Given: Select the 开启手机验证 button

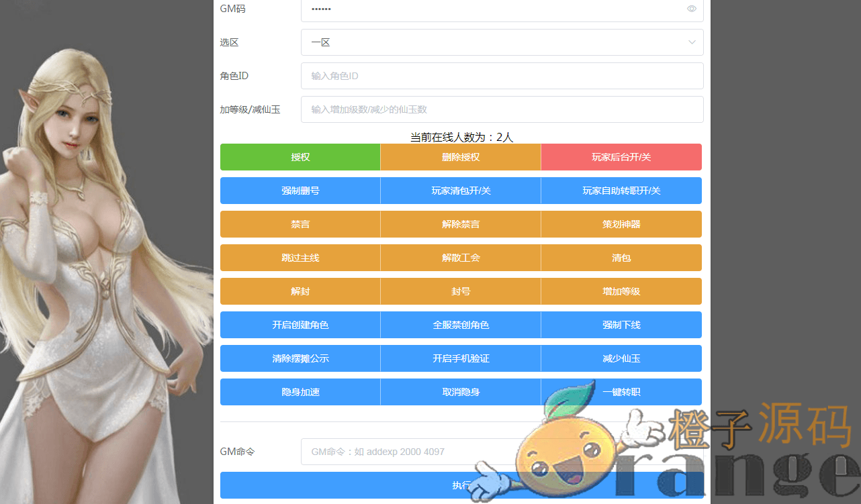Looking at the screenshot, I should [461, 358].
